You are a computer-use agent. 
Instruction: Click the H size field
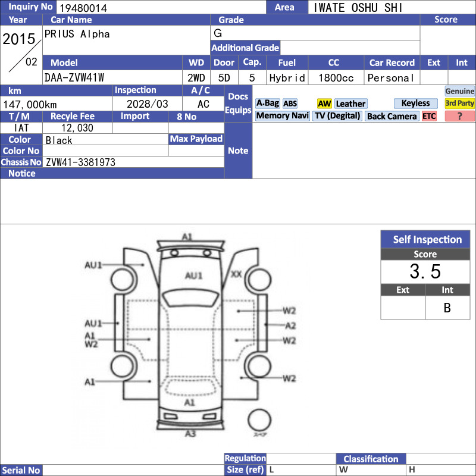[441, 469]
